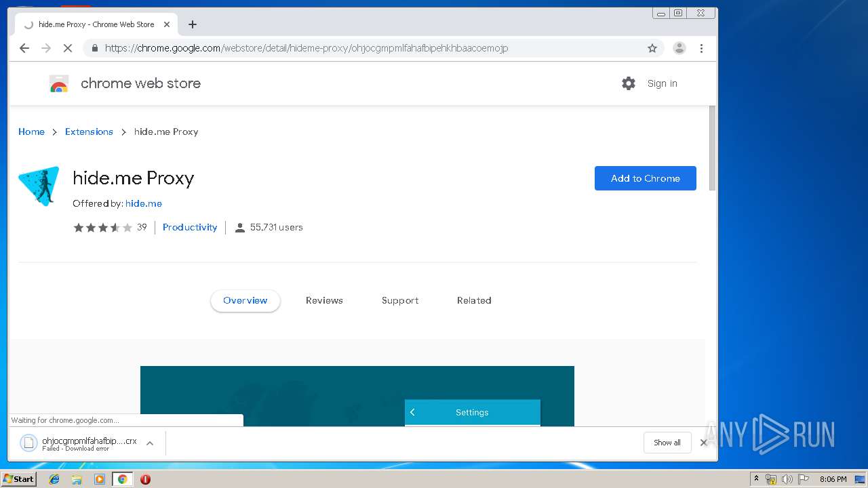The image size is (868, 488).
Task: Click the Action Center flag icon
Action: pos(803,479)
